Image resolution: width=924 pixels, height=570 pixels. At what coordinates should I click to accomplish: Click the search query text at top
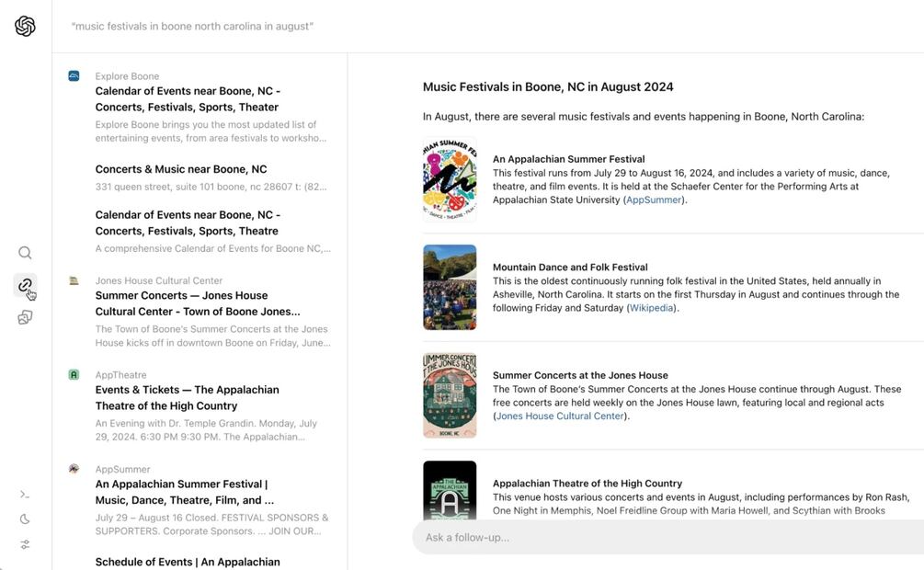point(192,27)
